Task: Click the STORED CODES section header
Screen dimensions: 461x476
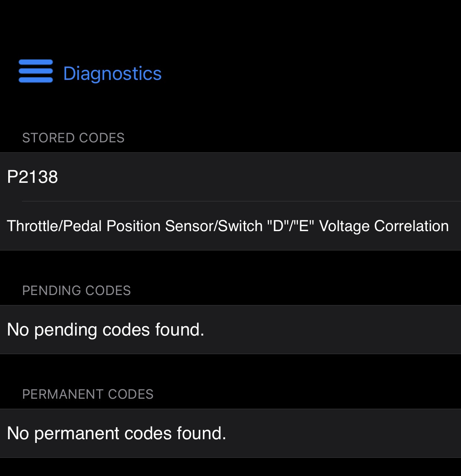Action: 73,138
